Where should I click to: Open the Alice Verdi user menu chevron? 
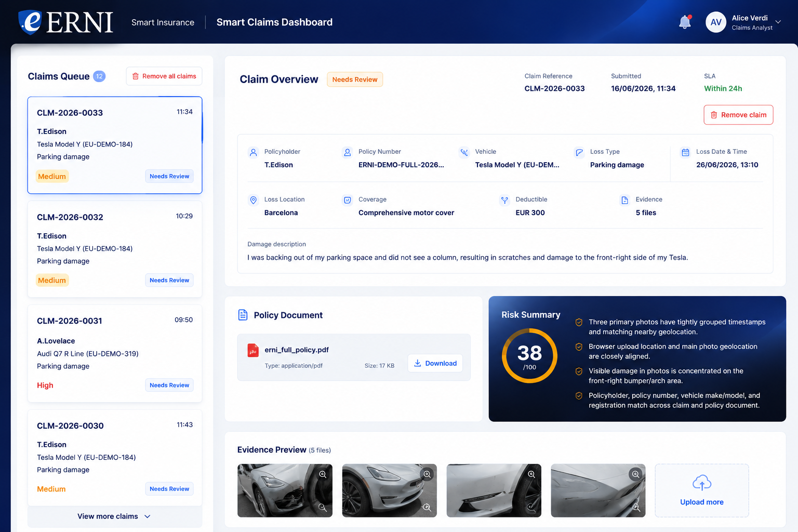click(x=778, y=22)
